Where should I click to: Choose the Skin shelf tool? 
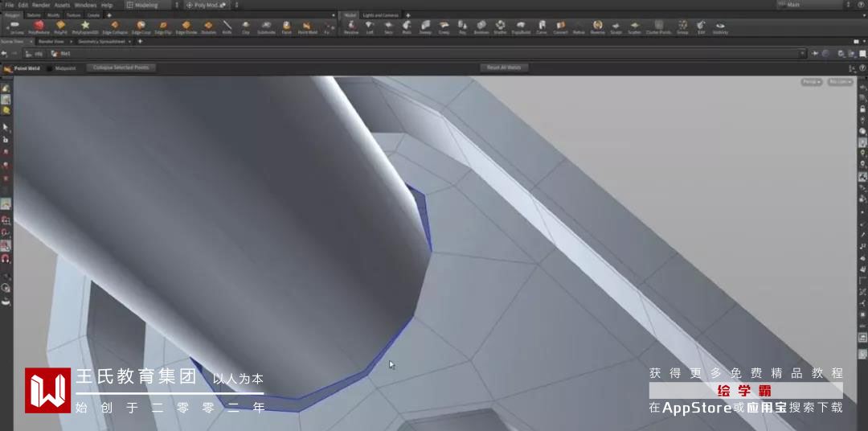click(x=389, y=27)
